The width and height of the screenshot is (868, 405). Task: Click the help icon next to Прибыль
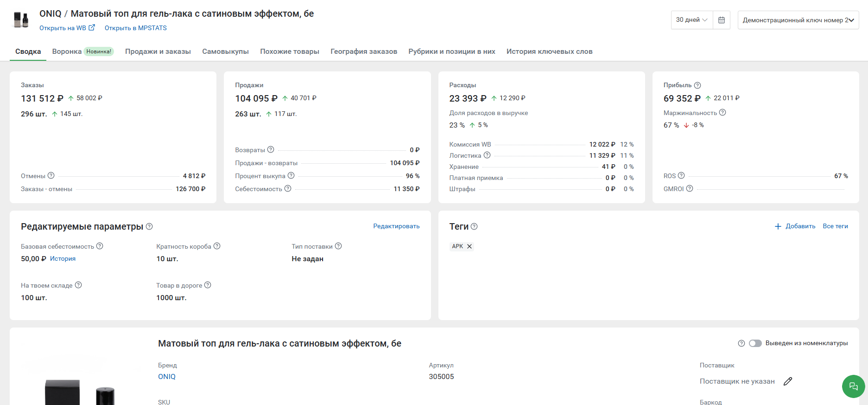pyautogui.click(x=697, y=85)
